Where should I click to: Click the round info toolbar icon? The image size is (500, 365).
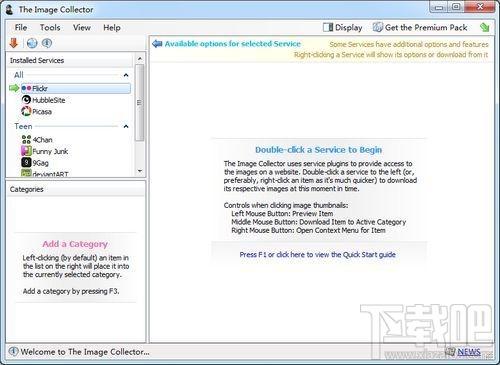(47, 43)
